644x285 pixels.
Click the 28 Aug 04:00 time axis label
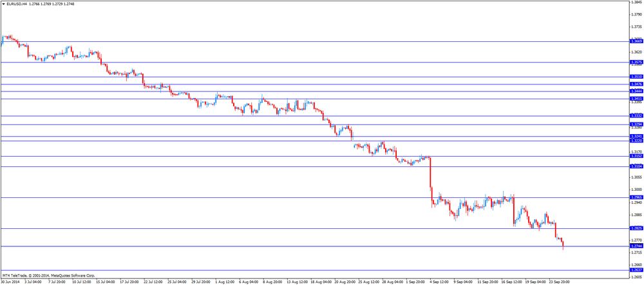point(393,282)
